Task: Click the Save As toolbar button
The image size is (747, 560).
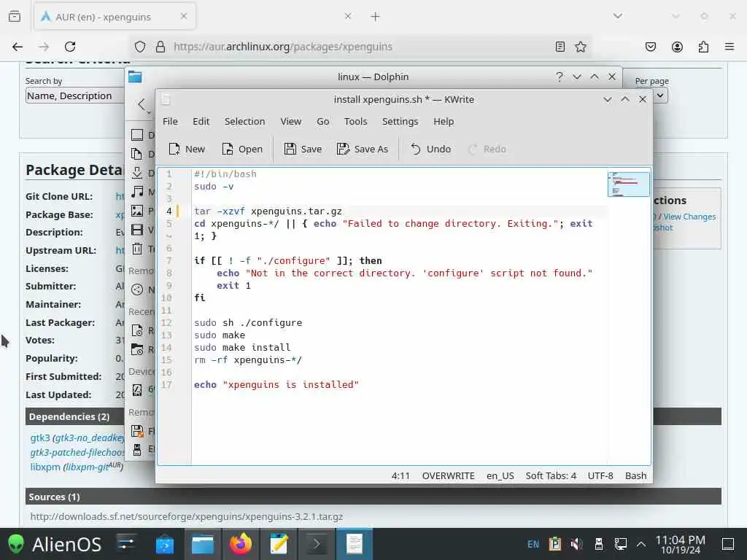Action: (x=363, y=149)
